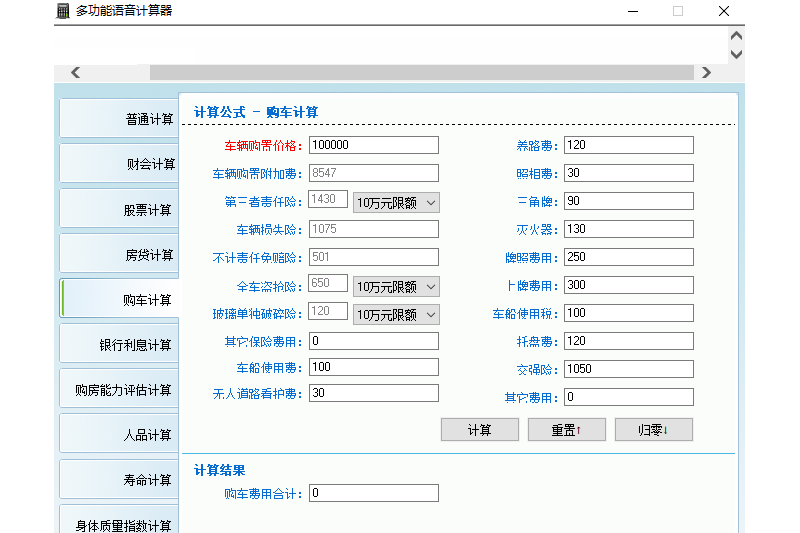This screenshot has width=800, height=533.
Task: Click the scroll up arrow at top right
Action: (736, 36)
